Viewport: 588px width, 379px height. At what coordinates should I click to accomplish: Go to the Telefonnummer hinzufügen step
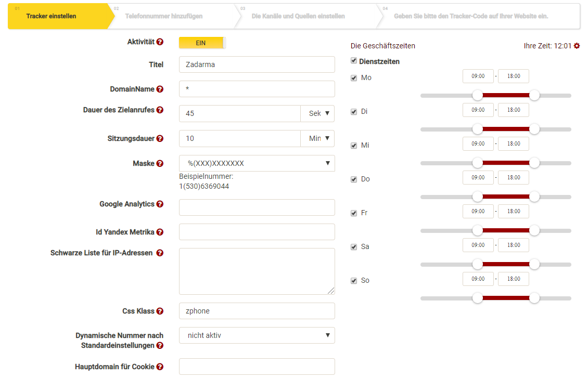click(x=164, y=16)
